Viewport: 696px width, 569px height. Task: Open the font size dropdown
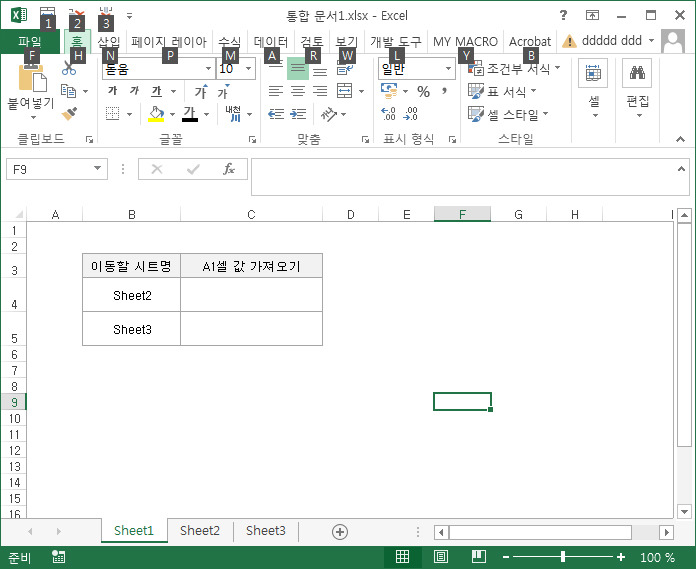click(x=249, y=69)
